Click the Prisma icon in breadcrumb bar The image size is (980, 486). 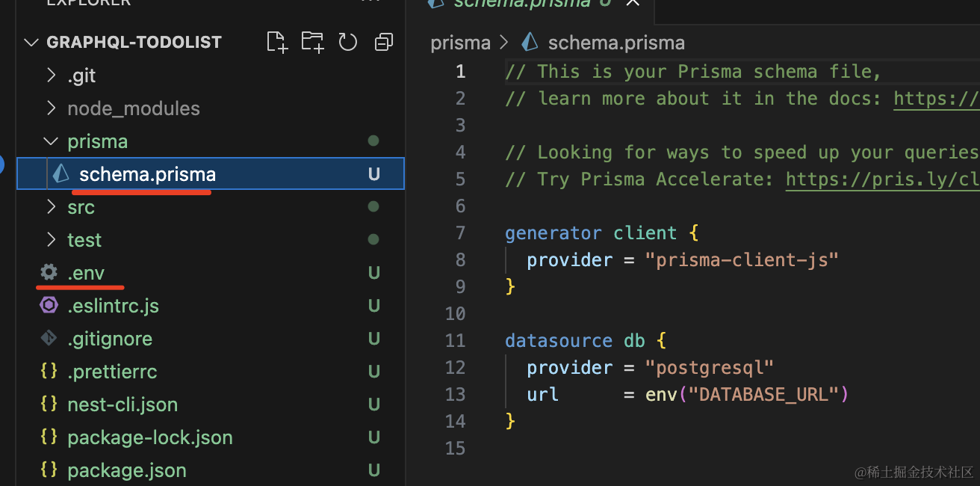pyautogui.click(x=529, y=43)
